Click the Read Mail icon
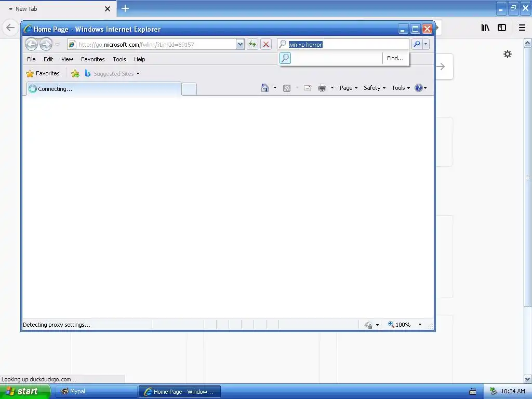532x399 pixels. click(308, 88)
